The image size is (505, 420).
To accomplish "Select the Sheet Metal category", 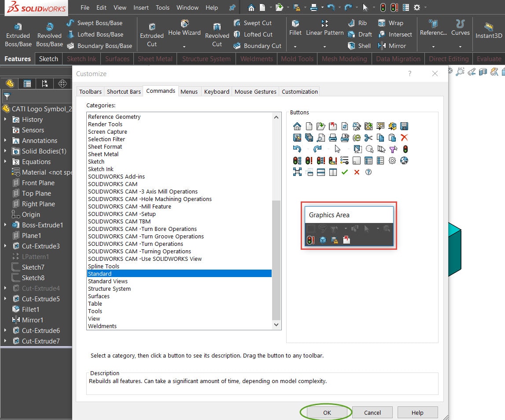I will 179,154.
